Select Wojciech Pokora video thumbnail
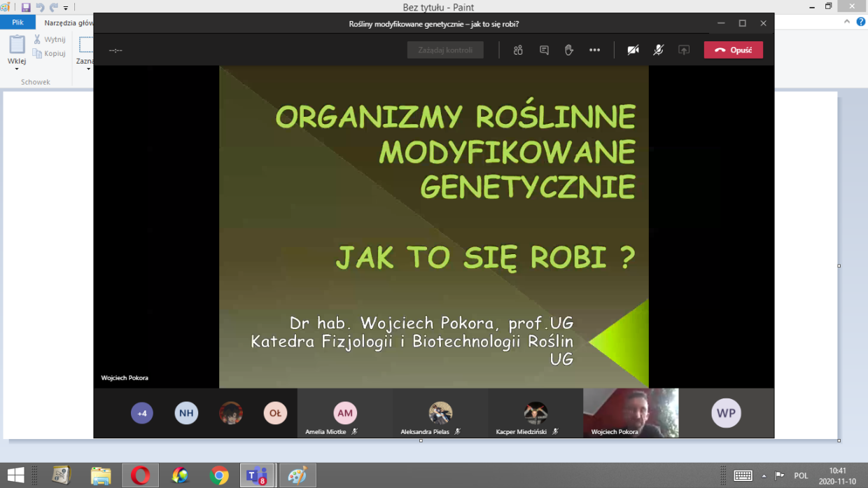This screenshot has height=488, width=868. tap(630, 413)
